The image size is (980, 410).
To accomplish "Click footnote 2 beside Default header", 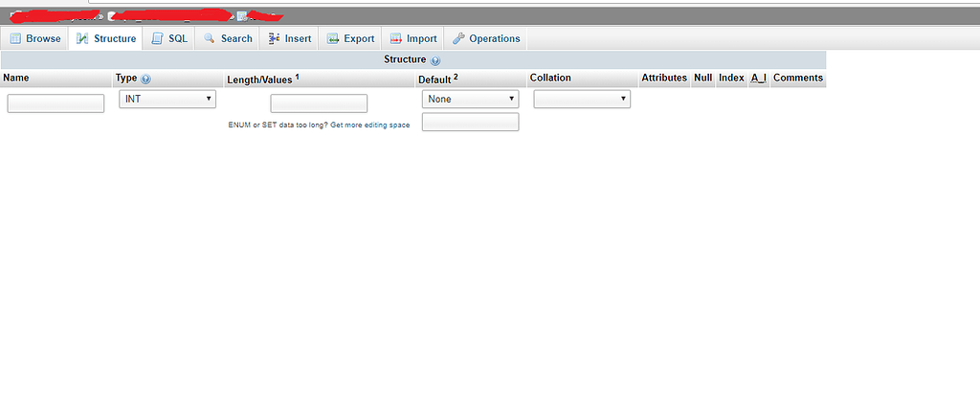I will [x=456, y=77].
